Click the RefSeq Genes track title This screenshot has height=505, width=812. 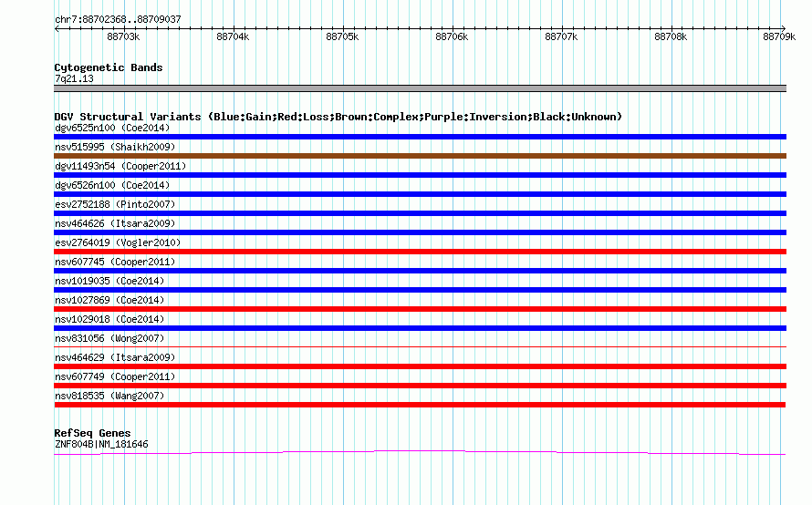tap(92, 433)
